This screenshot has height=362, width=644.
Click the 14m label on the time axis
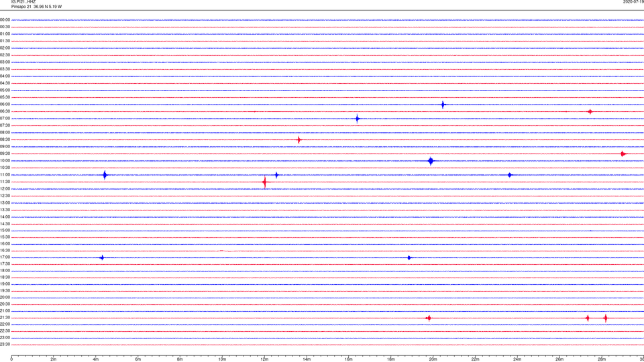307,359
